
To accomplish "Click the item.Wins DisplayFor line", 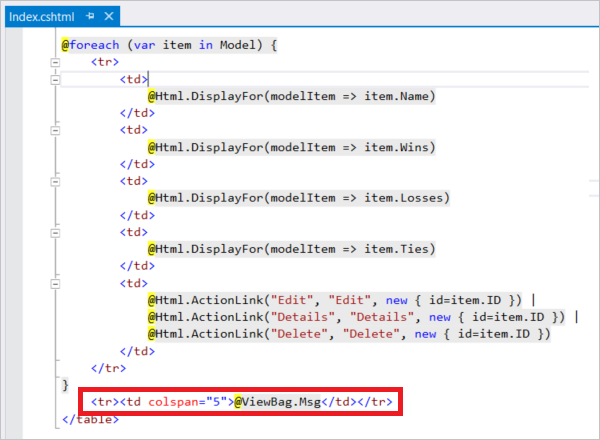I will (x=292, y=147).
